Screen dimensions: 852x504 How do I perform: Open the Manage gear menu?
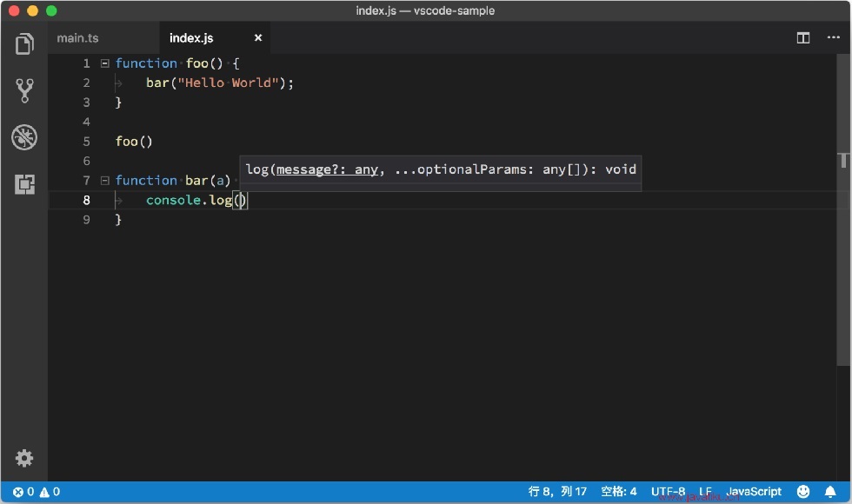[x=24, y=458]
